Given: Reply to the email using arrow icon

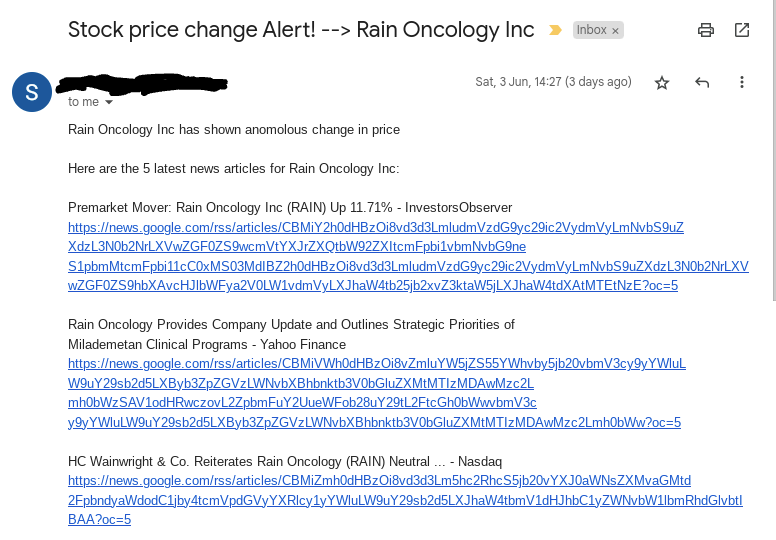Looking at the screenshot, I should click(x=702, y=82).
